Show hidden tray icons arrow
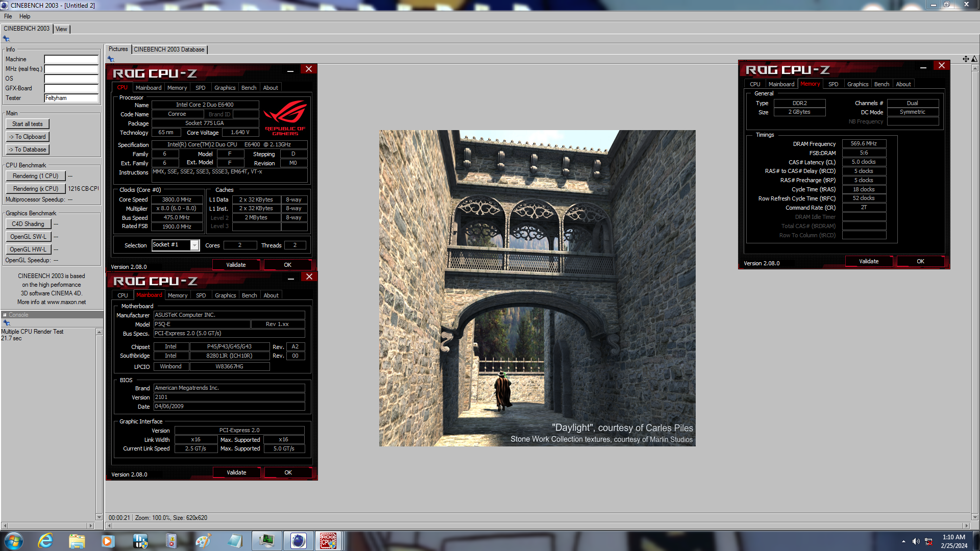Viewport: 980px width, 551px height. pyautogui.click(x=903, y=541)
